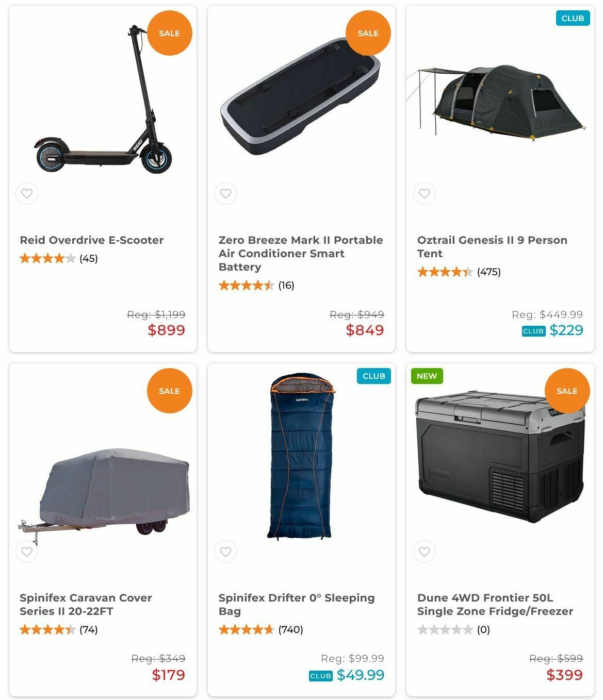Screen dimensions: 603x700
Task: Click wishlist heart on Spinifex Caravan Cover
Action: click(27, 552)
